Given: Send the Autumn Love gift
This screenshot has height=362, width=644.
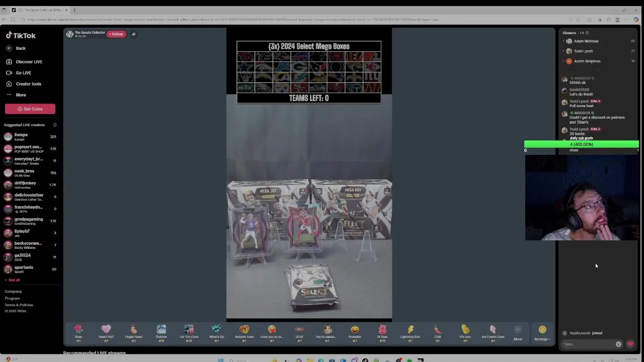Looking at the screenshot, I should coord(245,333).
